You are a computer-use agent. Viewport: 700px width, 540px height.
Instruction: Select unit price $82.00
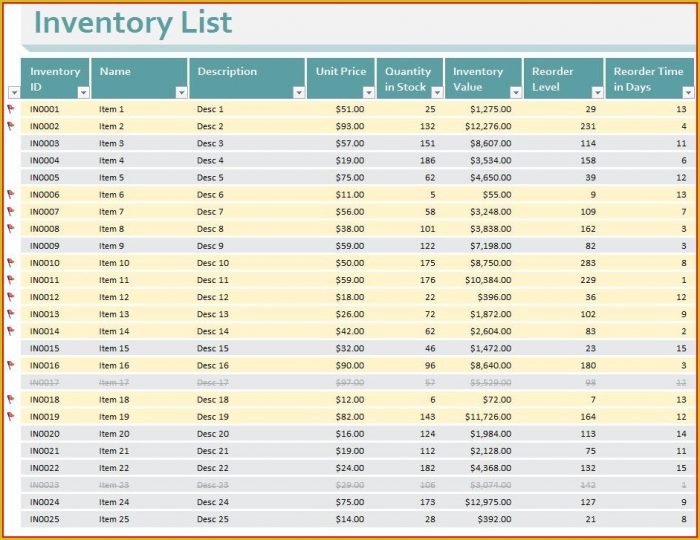(350, 417)
